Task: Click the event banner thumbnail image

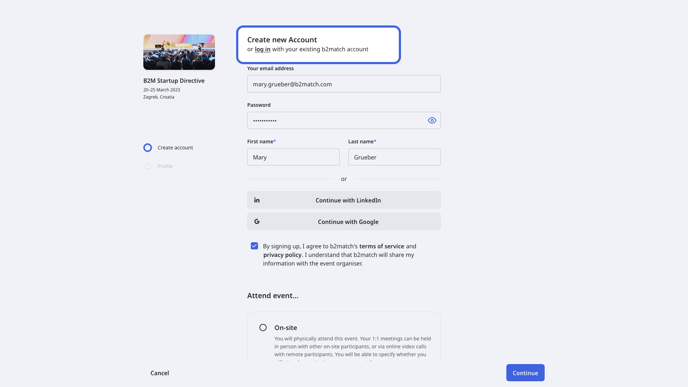Action: (x=179, y=52)
